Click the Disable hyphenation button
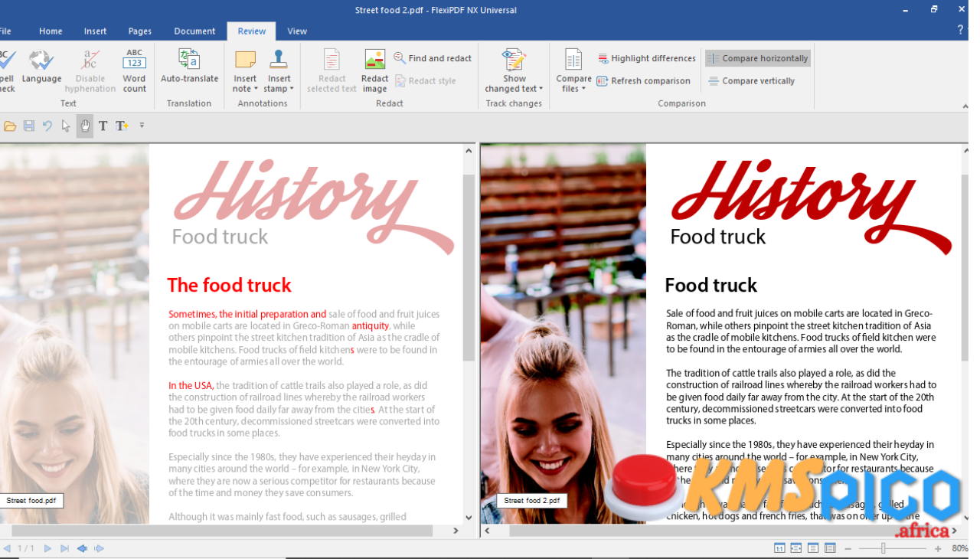The height and width of the screenshot is (559, 980). 90,71
